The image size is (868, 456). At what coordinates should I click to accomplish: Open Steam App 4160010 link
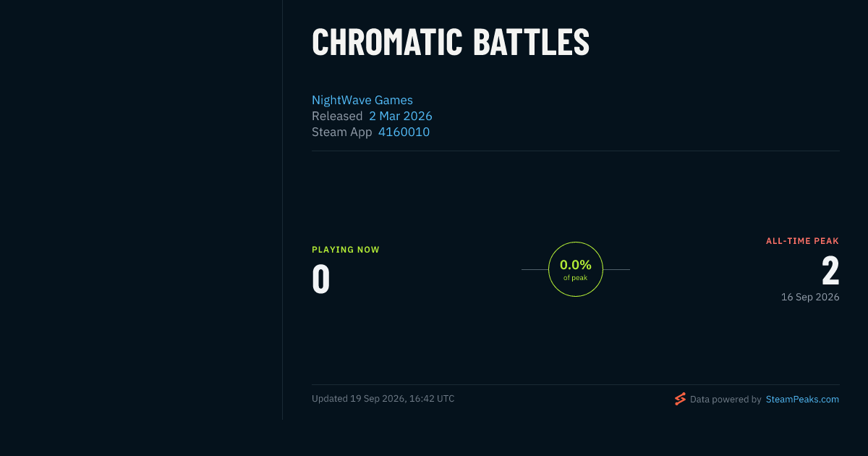pyautogui.click(x=404, y=132)
